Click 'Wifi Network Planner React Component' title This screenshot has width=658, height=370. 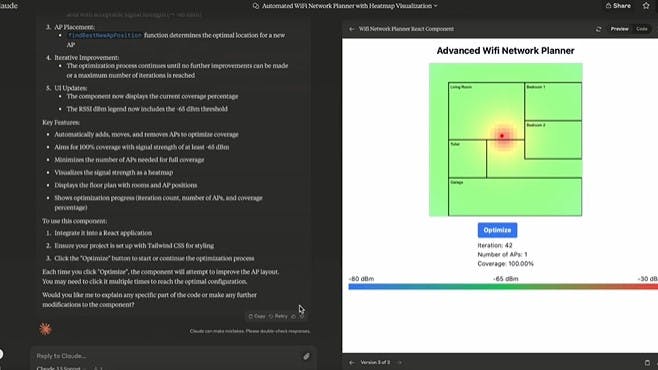click(406, 29)
